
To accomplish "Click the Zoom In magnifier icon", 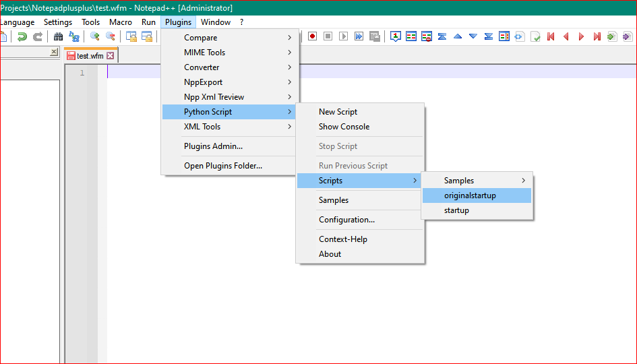I will coord(95,37).
